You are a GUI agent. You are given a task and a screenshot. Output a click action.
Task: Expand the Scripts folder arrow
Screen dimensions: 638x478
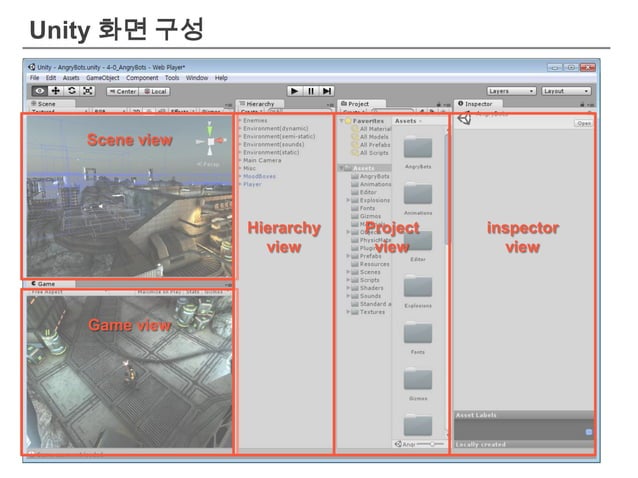coord(348,280)
